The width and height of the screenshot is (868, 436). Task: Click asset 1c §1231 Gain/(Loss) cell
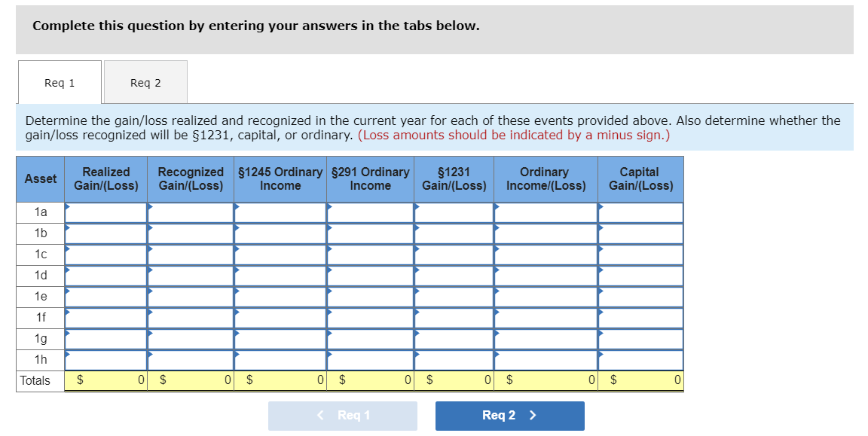point(454,254)
